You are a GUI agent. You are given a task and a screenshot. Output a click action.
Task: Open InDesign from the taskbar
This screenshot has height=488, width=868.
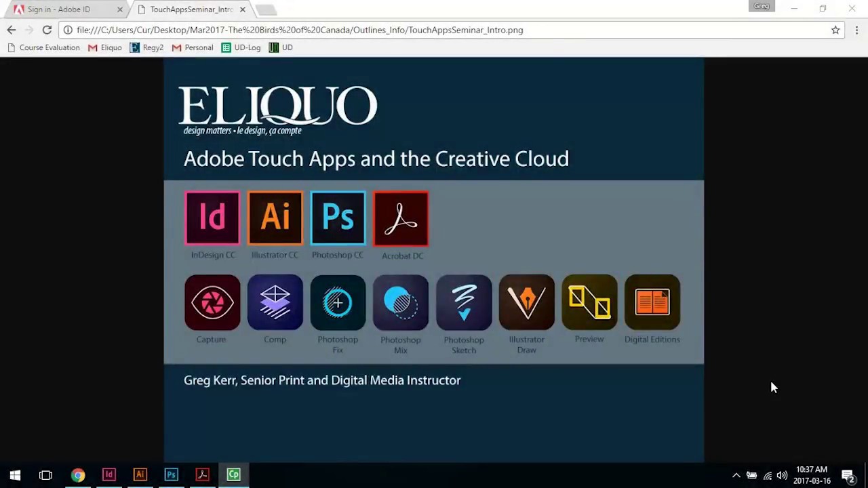pos(108,475)
